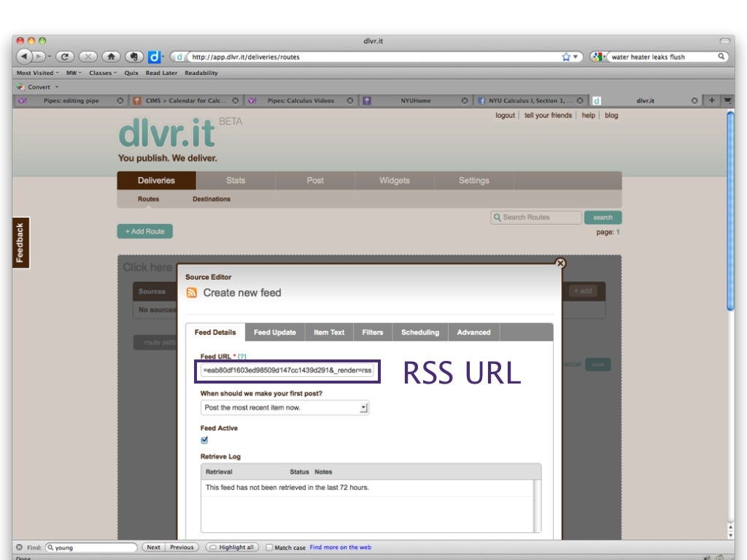Screen dimensions: 747x560
Task: Open the Feed URL help [?] link
Action: click(x=242, y=356)
